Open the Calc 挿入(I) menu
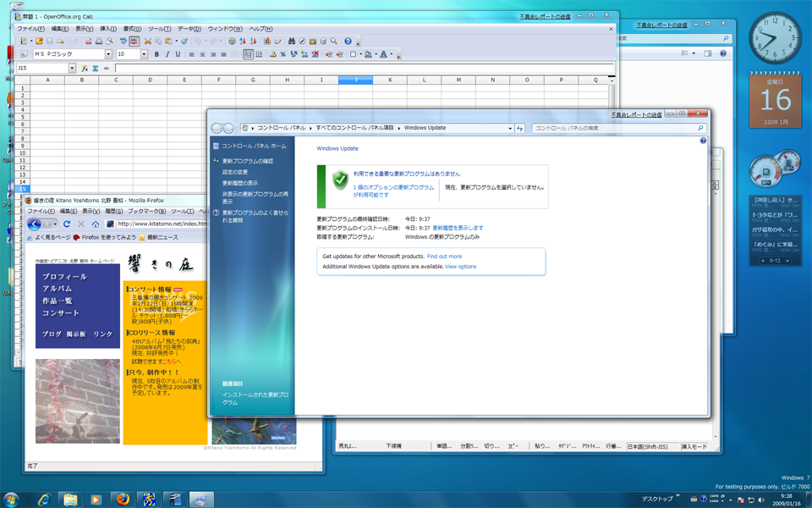Viewport: 812px width, 508px height. click(x=108, y=29)
